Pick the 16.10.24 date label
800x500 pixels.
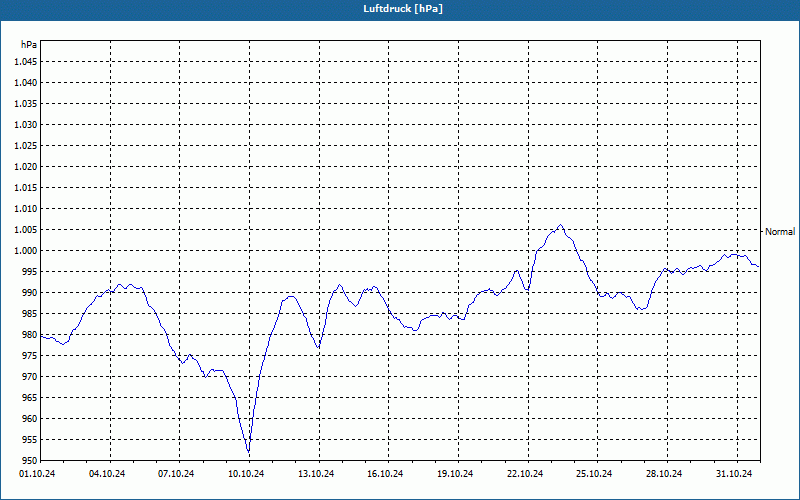385,474
